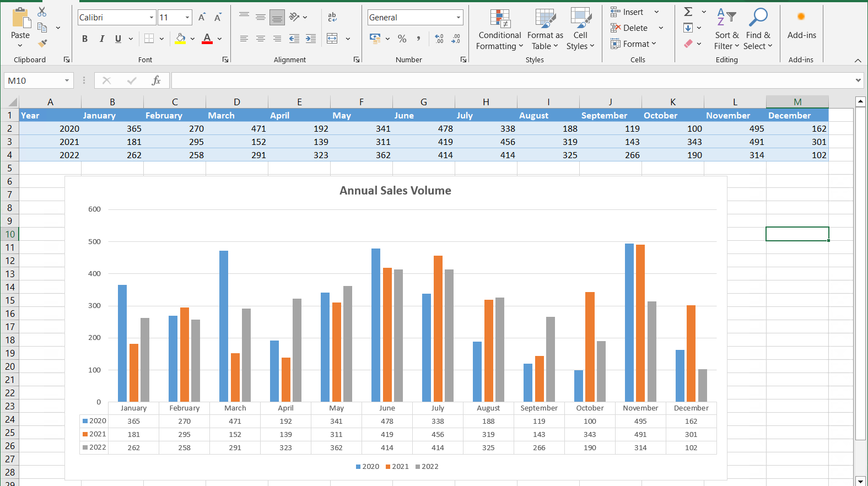The width and height of the screenshot is (868, 486).
Task: Increase font size with larger A
Action: point(202,18)
